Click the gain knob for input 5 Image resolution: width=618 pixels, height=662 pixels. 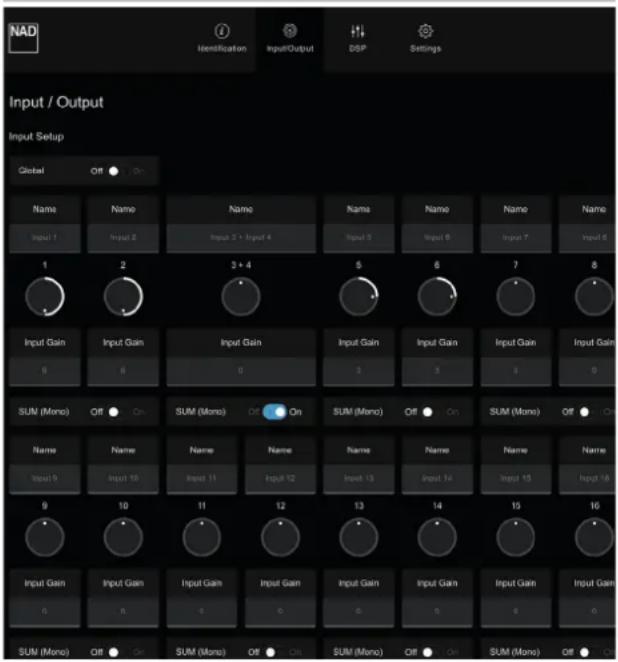click(358, 296)
